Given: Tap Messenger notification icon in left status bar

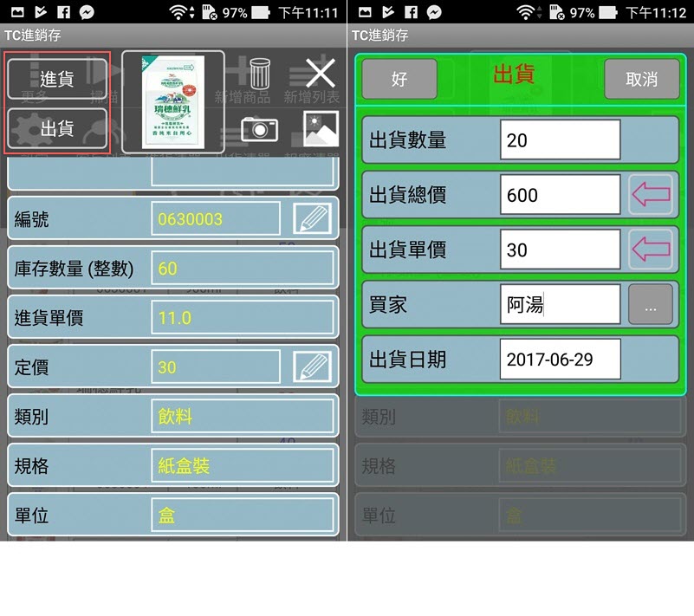Looking at the screenshot, I should 87,12.
